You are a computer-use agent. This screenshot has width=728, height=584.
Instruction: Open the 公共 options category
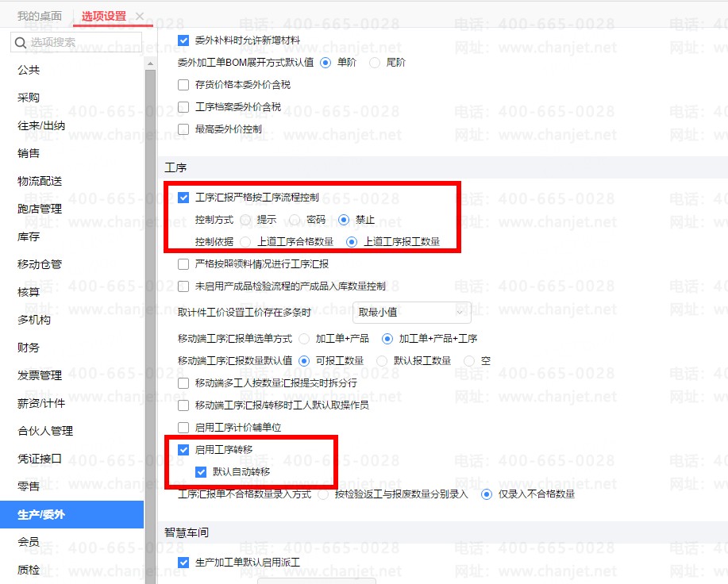(x=29, y=70)
